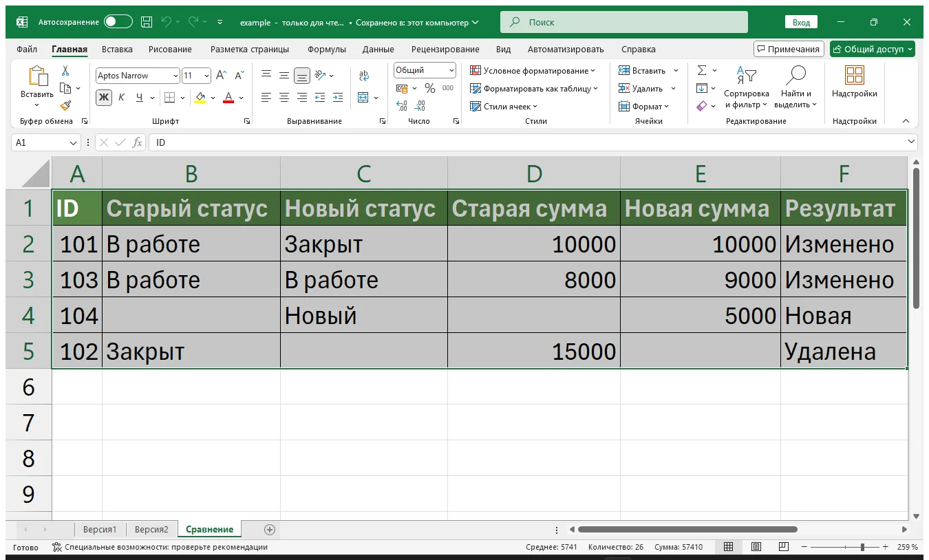Click the Comma Style 000 icon
This screenshot has height=560, width=929.
tap(448, 88)
